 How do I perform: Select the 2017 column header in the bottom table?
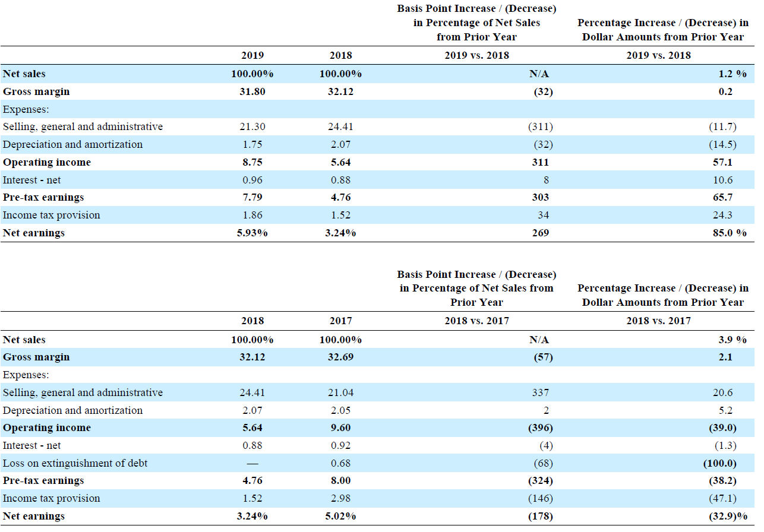[342, 321]
